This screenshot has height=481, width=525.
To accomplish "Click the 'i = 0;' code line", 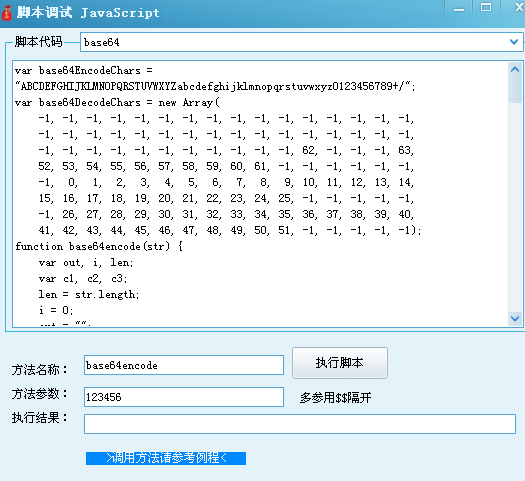I will click(x=56, y=310).
